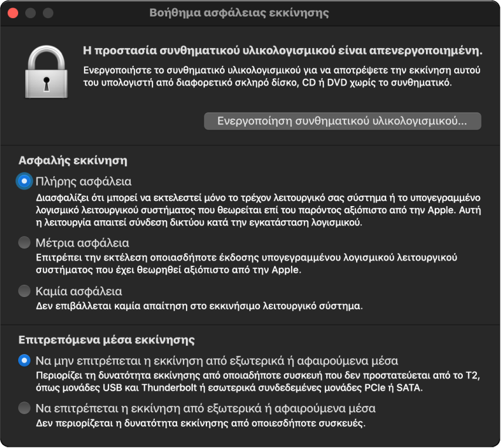The height and width of the screenshot is (448, 501).
Task: Click the bold firmware password status heading
Action: [282, 50]
